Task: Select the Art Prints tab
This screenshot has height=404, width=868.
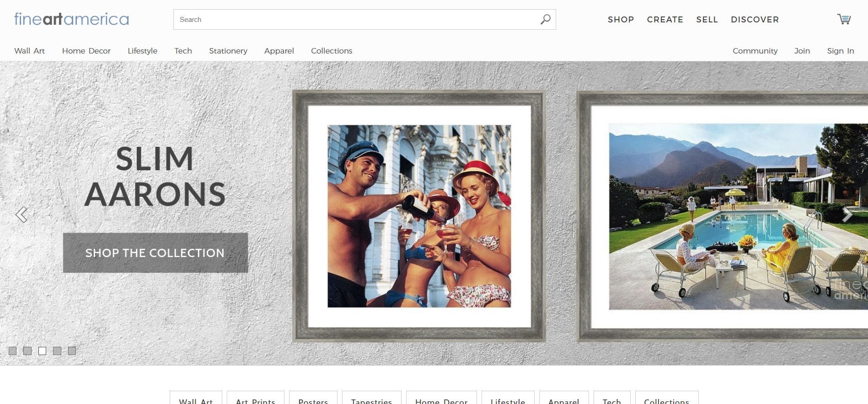Action: click(x=256, y=398)
